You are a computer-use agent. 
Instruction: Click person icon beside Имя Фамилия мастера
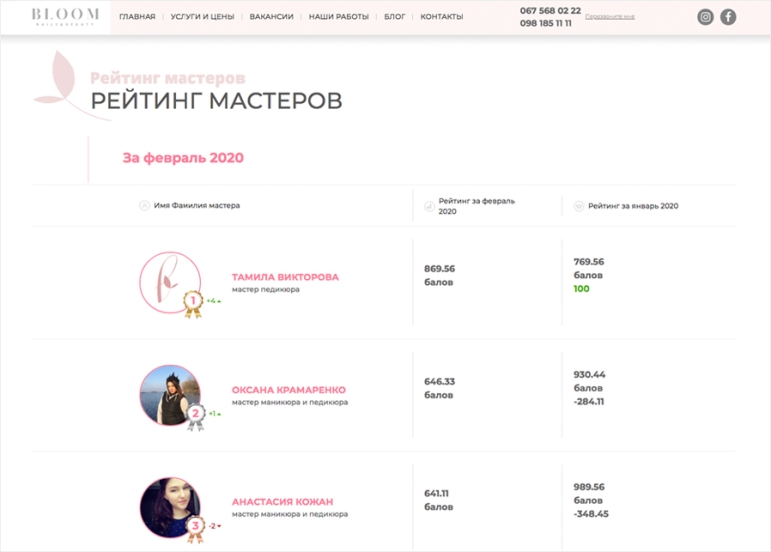[144, 205]
